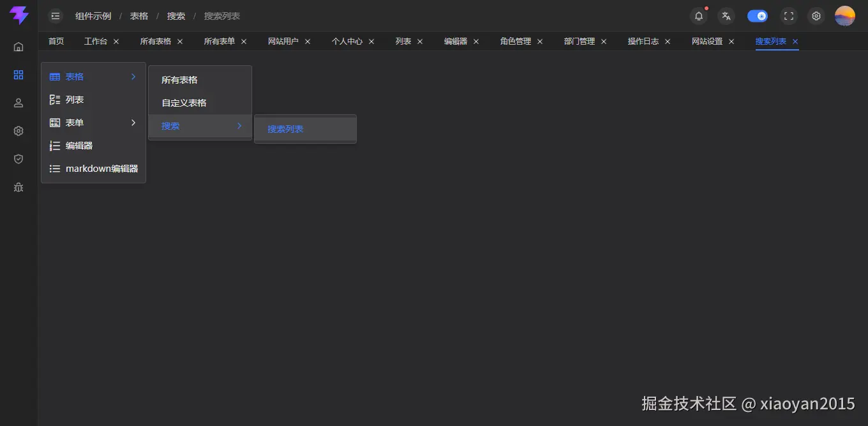
Task: Switch to the 操作日志 tab
Action: pos(643,42)
